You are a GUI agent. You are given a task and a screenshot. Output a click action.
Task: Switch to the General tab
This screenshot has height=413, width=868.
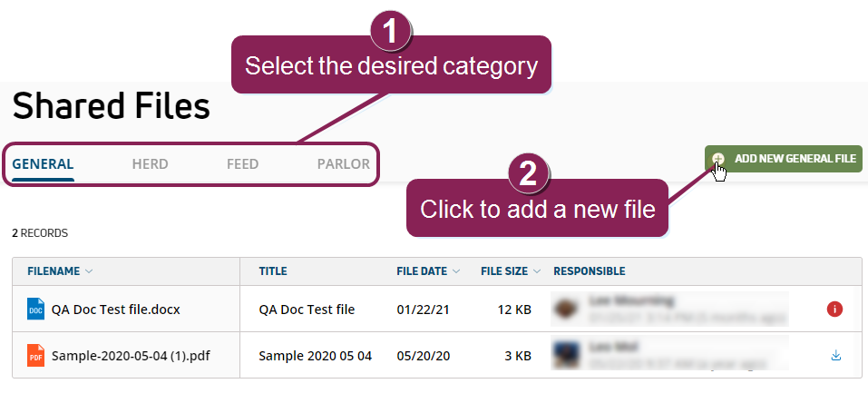coord(44,164)
